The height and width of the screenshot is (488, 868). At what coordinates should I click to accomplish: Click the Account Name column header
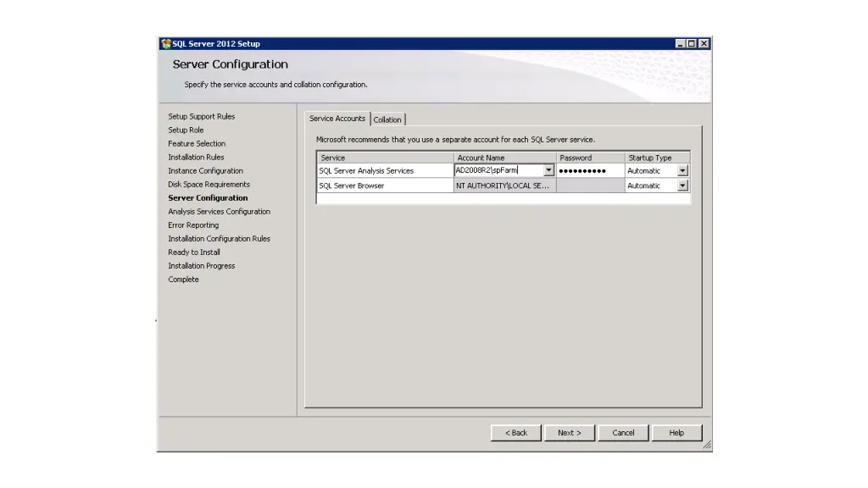pos(504,158)
